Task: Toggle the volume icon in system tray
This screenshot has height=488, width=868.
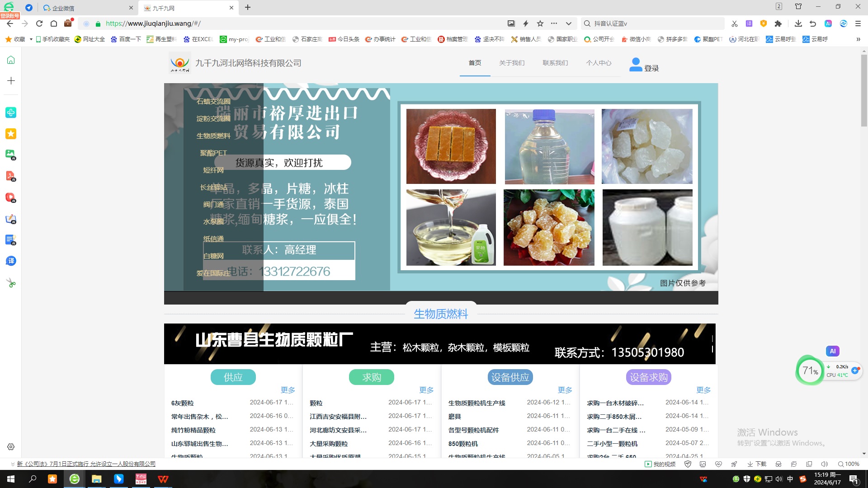Action: 779,479
